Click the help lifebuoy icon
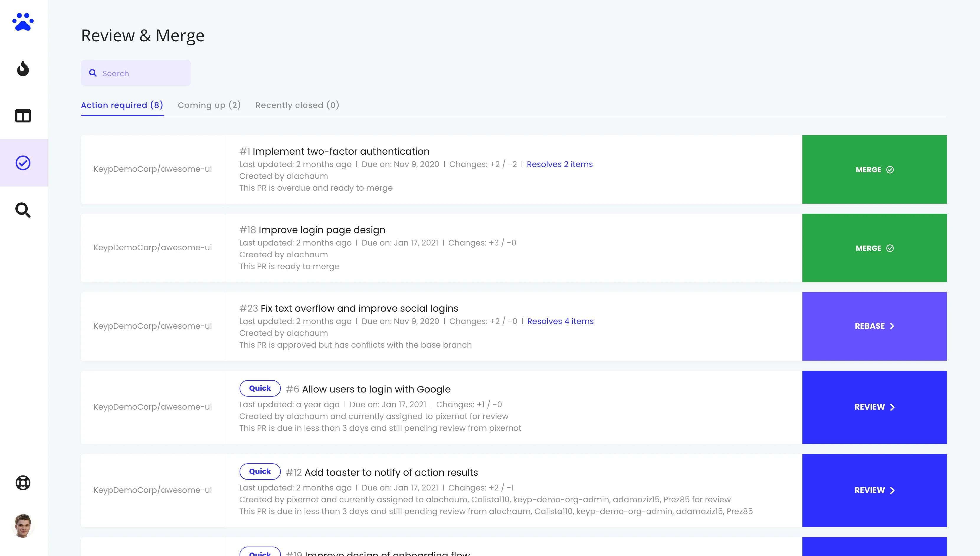 point(23,483)
